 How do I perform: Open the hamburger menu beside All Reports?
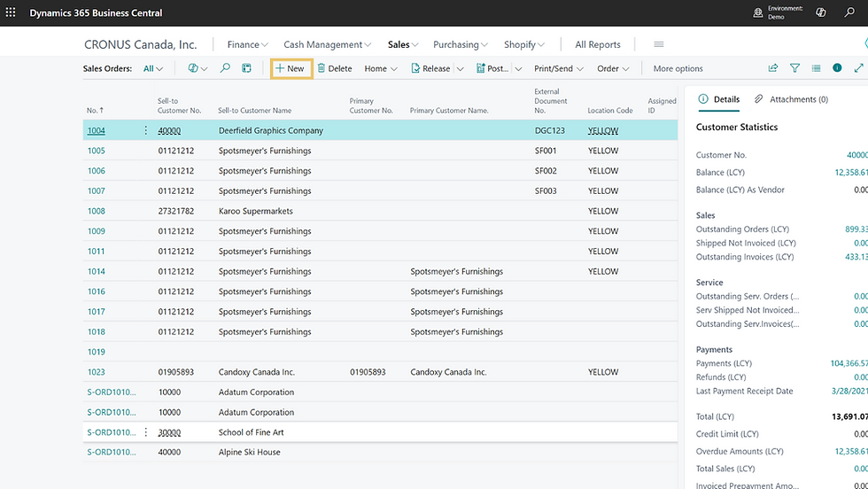coord(659,44)
